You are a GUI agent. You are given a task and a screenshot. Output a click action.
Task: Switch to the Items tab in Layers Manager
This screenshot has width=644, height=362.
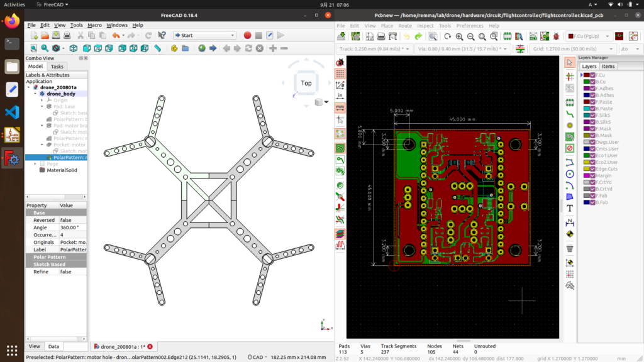(608, 66)
